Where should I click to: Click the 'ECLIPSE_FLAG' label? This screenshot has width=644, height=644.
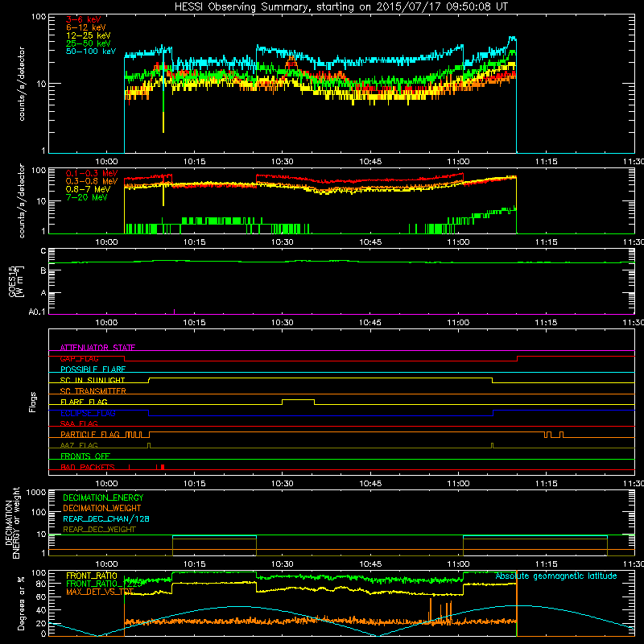point(88,413)
